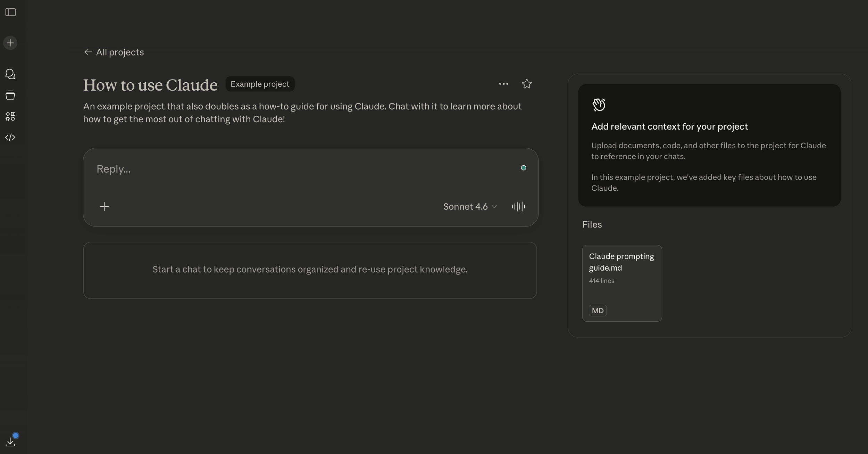
Task: Open the project three-dot options menu
Action: coord(503,84)
